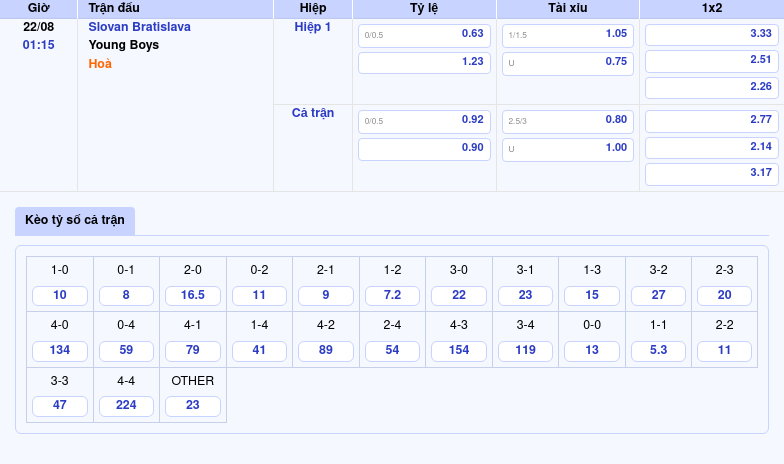Pick the 3.33 first-half 1x2 odds
Image resolution: width=784 pixels, height=464 pixels.
coord(711,34)
